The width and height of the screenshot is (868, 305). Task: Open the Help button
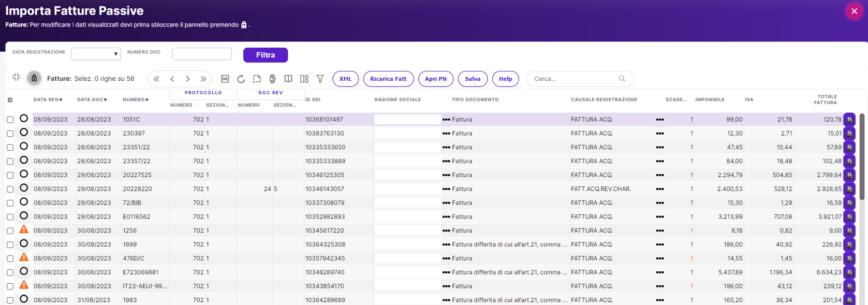click(x=506, y=79)
